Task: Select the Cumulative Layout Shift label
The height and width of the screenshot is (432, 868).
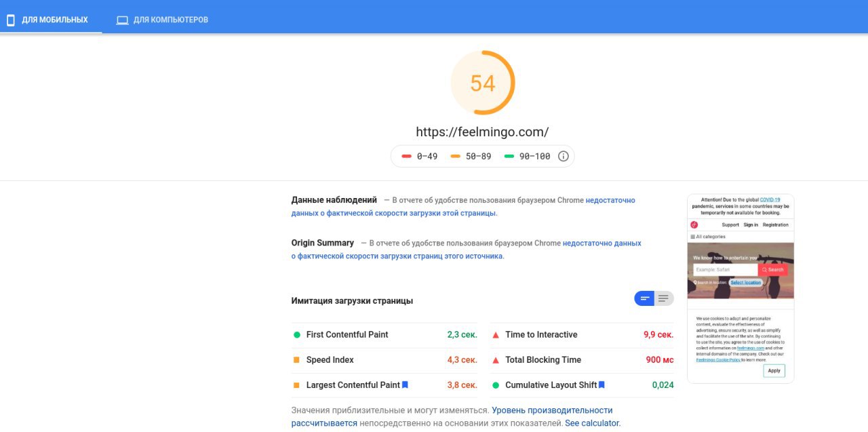Action: 551,385
